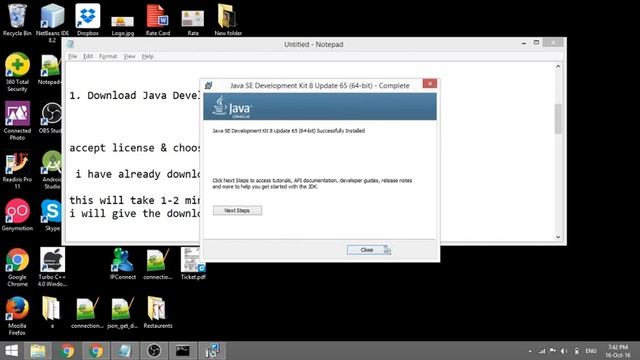Open the Windows Start button

(x=11, y=351)
